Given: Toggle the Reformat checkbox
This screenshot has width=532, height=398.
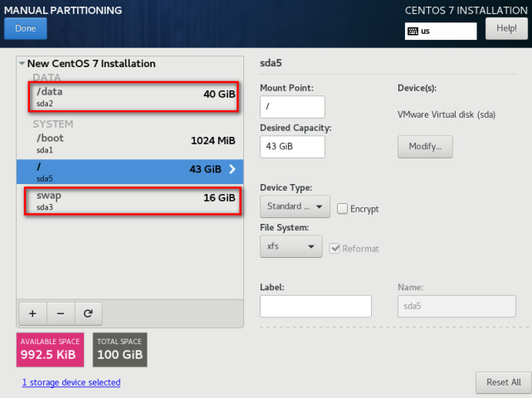Looking at the screenshot, I should pyautogui.click(x=334, y=249).
